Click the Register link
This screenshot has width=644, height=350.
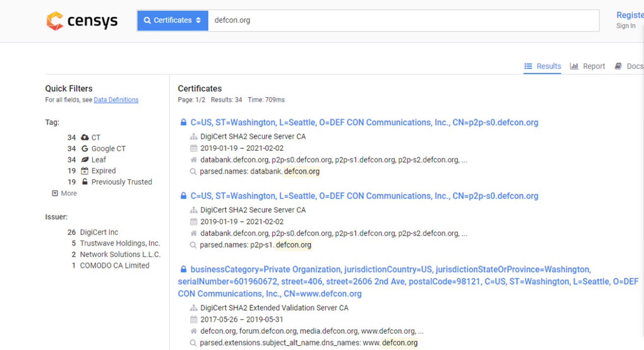629,15
